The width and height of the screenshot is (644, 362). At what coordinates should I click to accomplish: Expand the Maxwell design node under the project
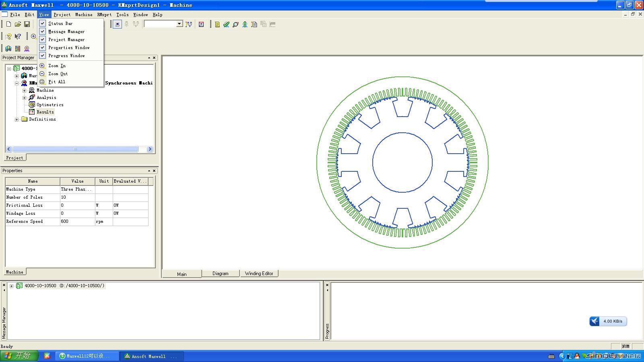click(x=17, y=76)
